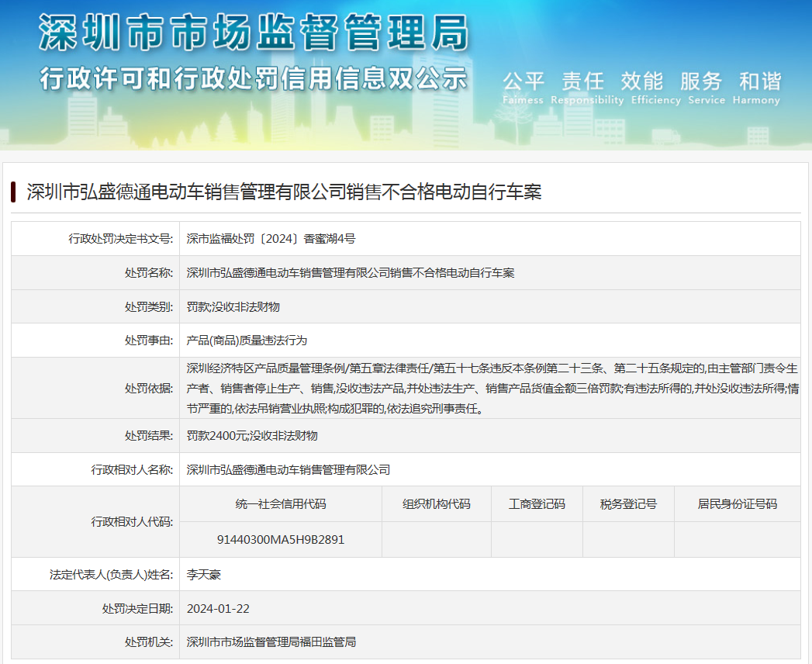Click the 统一社会信用代码 column header

pyautogui.click(x=281, y=504)
